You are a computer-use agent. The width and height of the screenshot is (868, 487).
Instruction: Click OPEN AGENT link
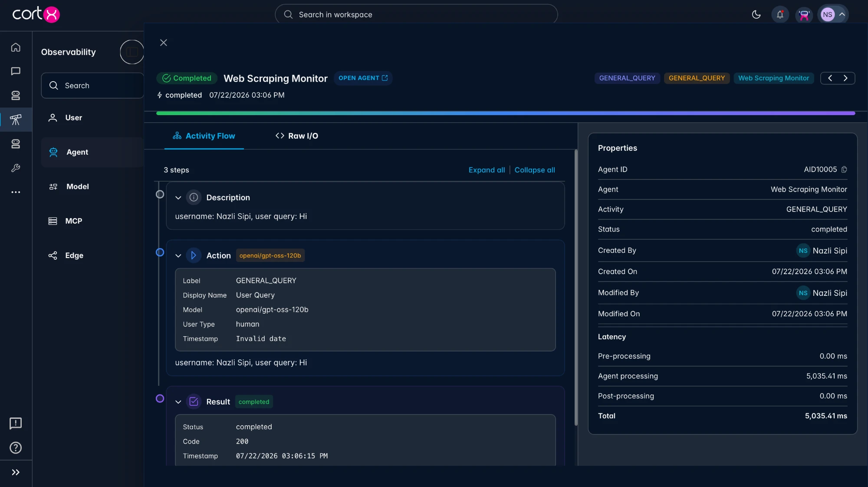(363, 78)
